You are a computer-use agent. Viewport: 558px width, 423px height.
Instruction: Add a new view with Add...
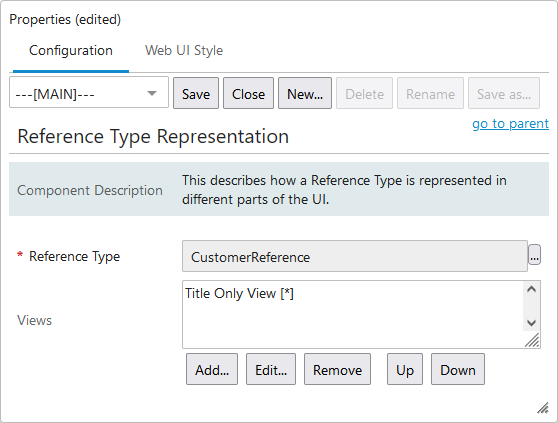(x=212, y=369)
